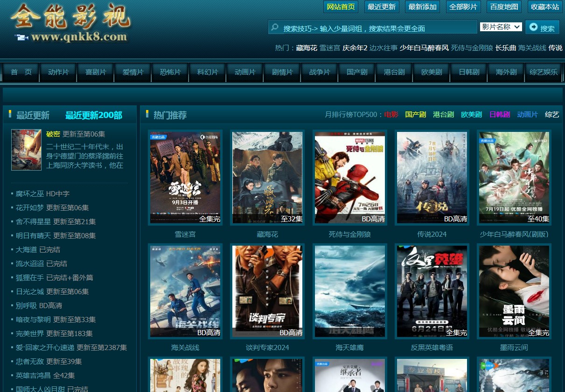Open 英雄吉鸿昌 全42集 entry

(x=45, y=375)
